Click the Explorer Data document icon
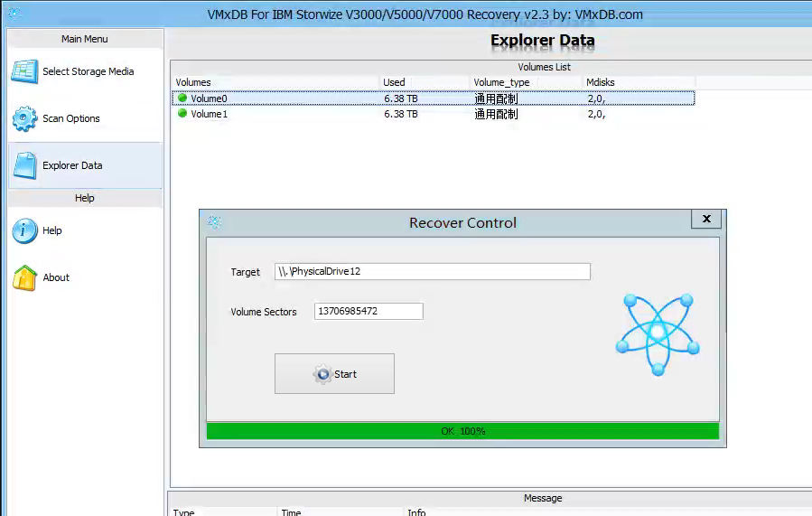 (x=25, y=165)
